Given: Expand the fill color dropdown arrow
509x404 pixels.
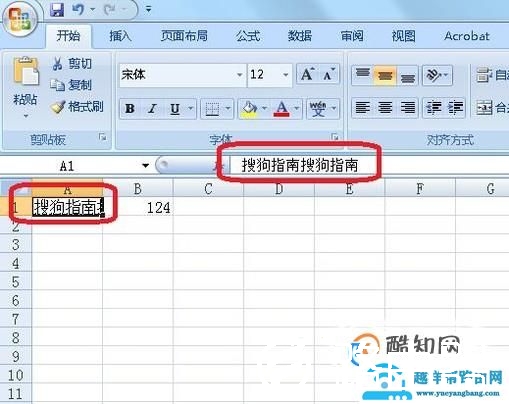Looking at the screenshot, I should click(264, 109).
